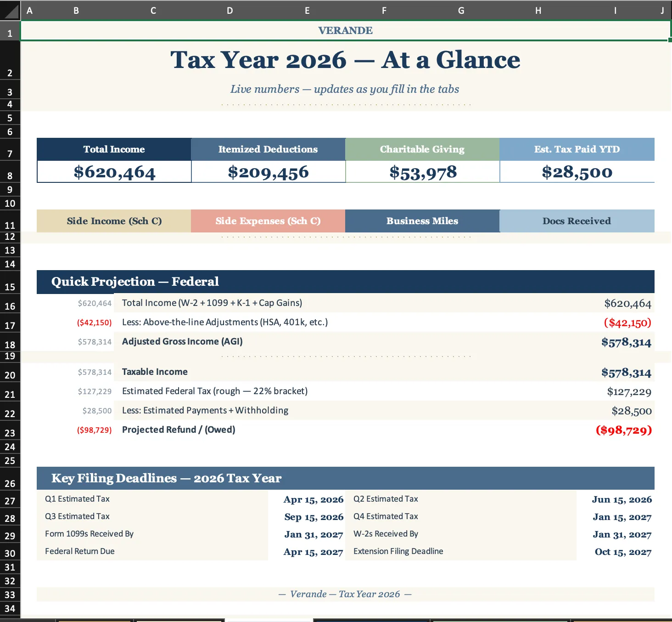Viewport: 672px width, 622px height.
Task: Select the right-side ($42,150) adjustments amount
Action: (x=627, y=323)
